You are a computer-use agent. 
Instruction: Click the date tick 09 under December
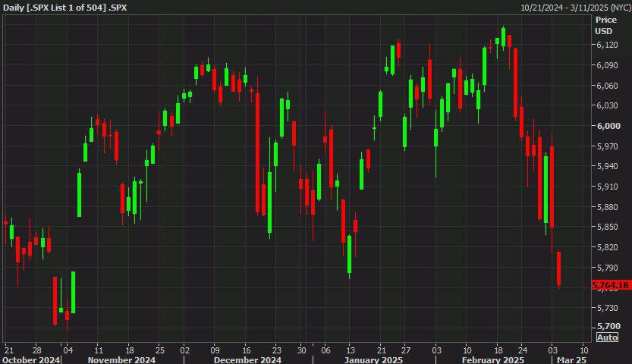pyautogui.click(x=215, y=350)
